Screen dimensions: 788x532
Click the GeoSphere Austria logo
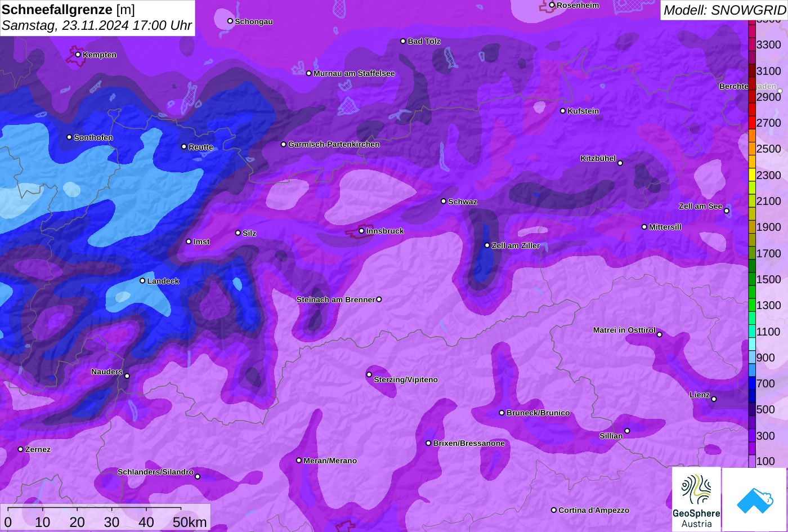coord(696,499)
